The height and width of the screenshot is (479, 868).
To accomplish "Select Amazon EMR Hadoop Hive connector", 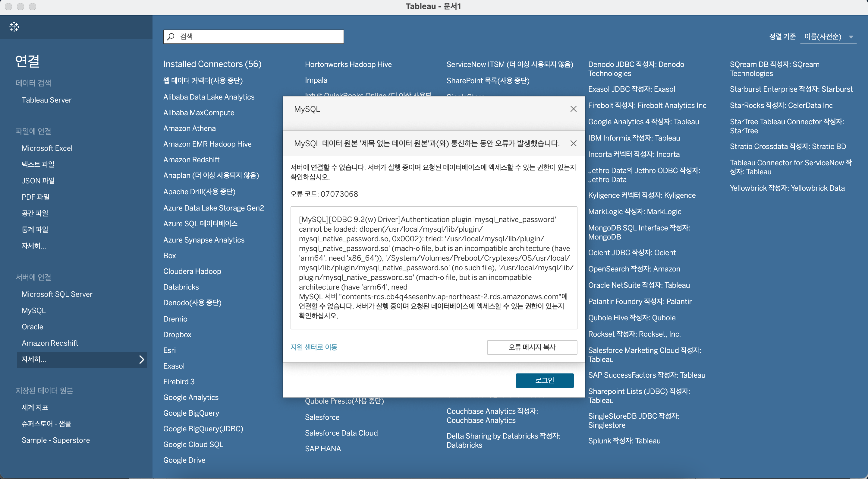I will pyautogui.click(x=207, y=144).
